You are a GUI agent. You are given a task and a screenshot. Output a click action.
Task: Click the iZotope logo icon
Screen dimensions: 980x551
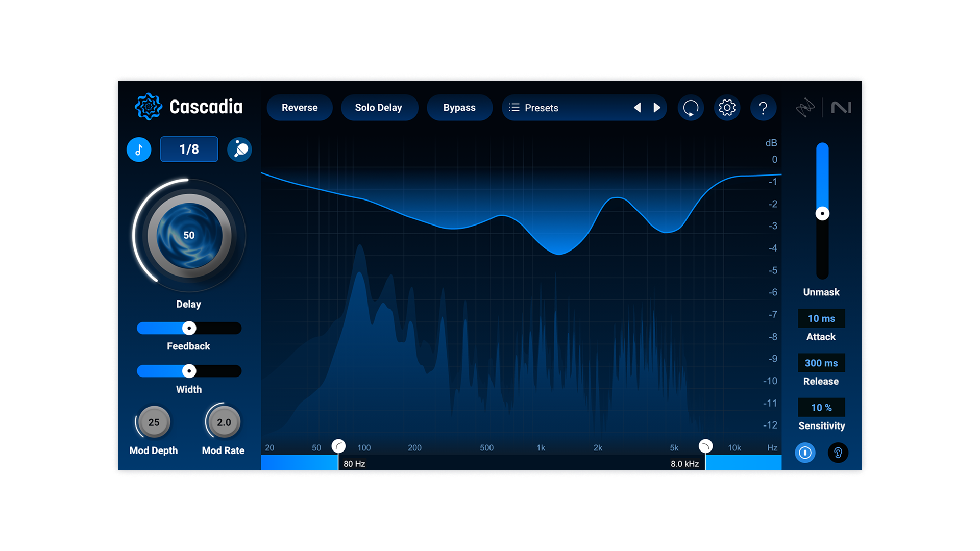pyautogui.click(x=805, y=108)
